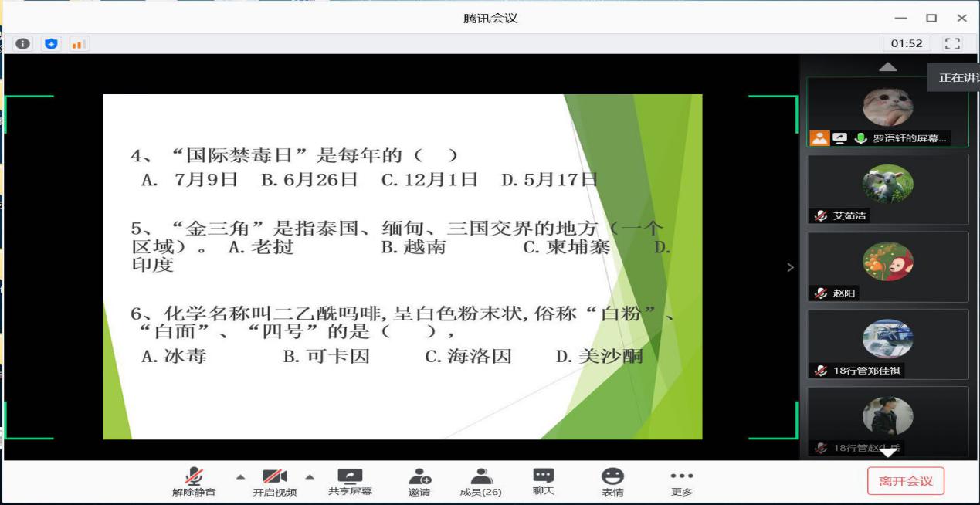
Task: Unmute microphone (解除静音)
Action: tap(194, 482)
